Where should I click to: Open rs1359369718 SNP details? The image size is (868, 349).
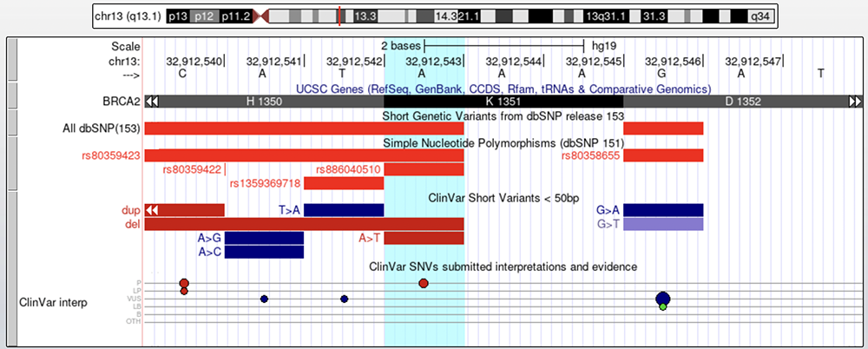point(265,183)
